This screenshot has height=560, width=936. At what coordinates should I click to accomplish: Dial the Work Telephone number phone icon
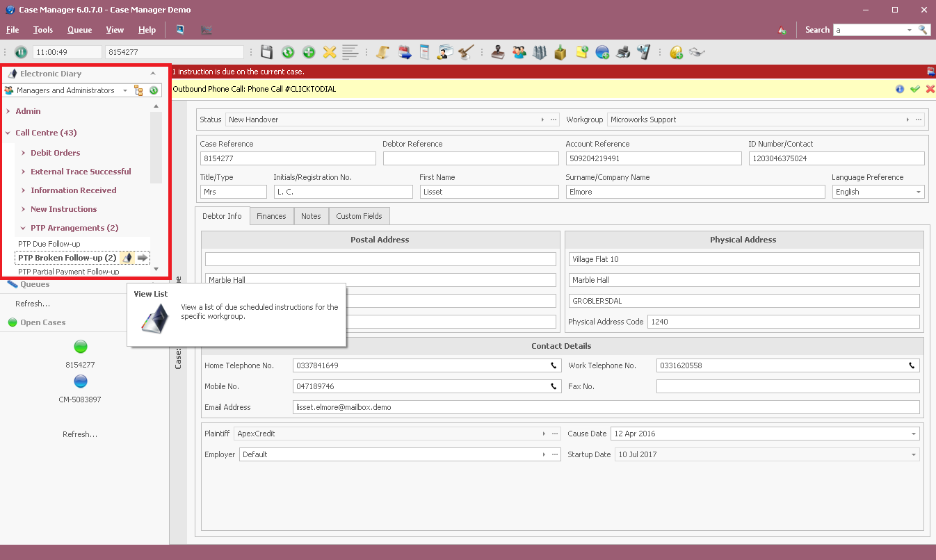[912, 365]
